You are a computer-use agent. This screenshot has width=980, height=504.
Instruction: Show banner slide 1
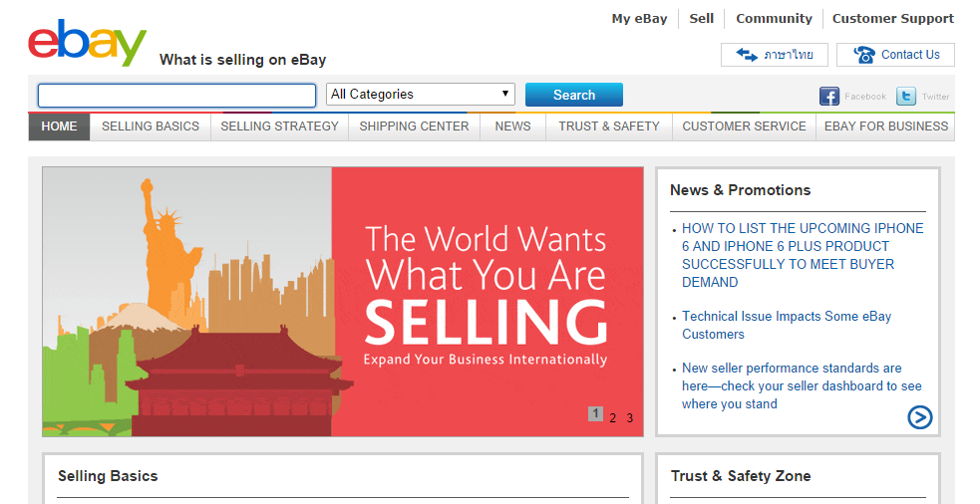click(595, 413)
